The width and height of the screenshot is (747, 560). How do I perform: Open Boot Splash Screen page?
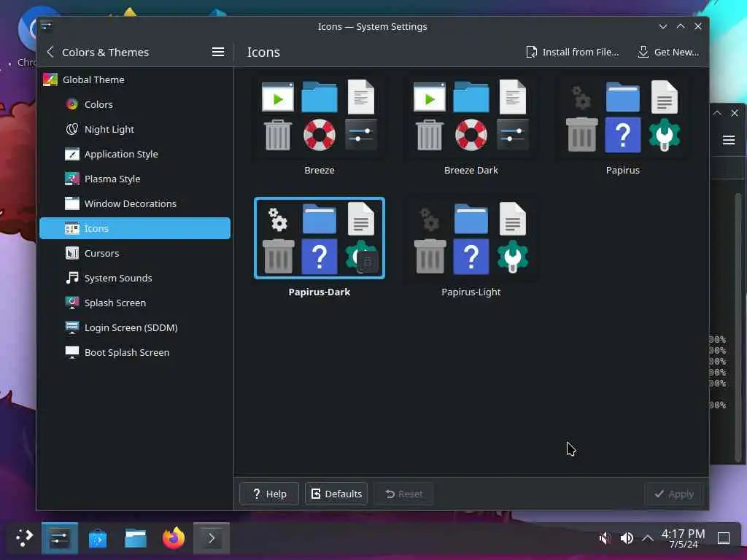(x=135, y=352)
